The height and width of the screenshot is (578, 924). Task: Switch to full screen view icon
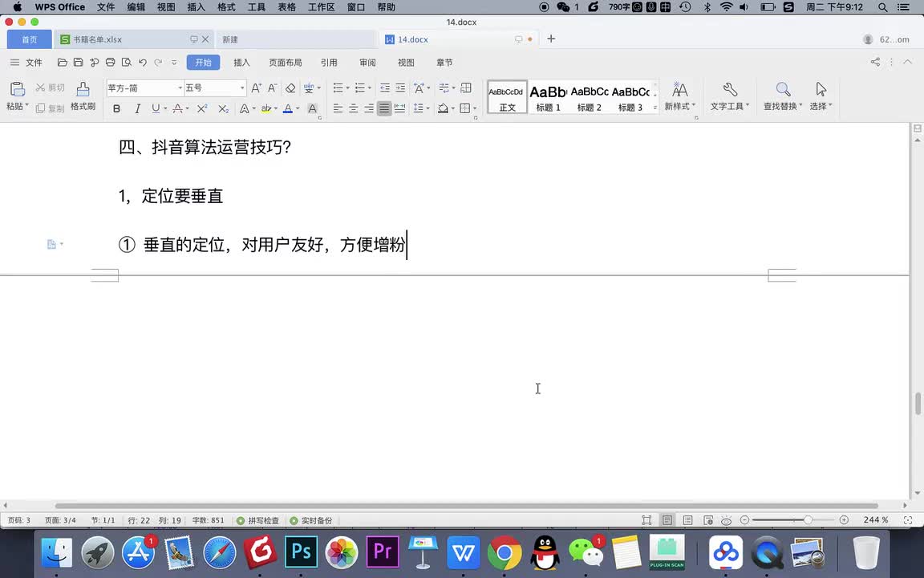[646, 520]
